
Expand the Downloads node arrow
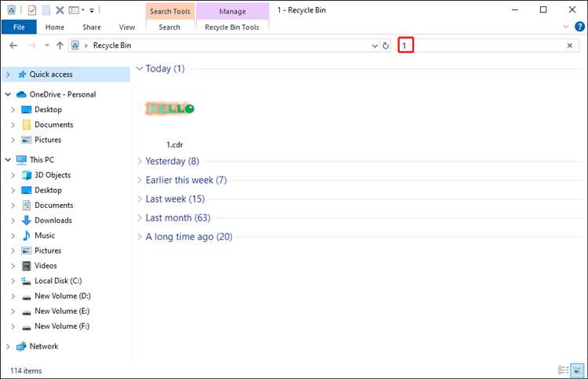13,220
